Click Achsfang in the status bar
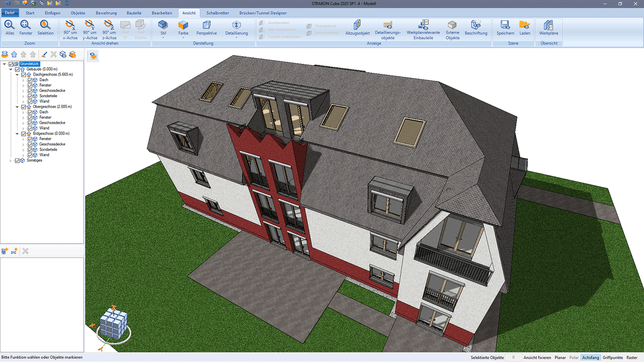This screenshot has width=644, height=362. click(x=590, y=357)
